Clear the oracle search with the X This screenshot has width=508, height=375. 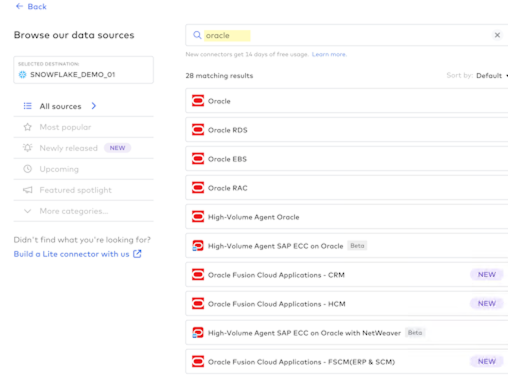[497, 35]
